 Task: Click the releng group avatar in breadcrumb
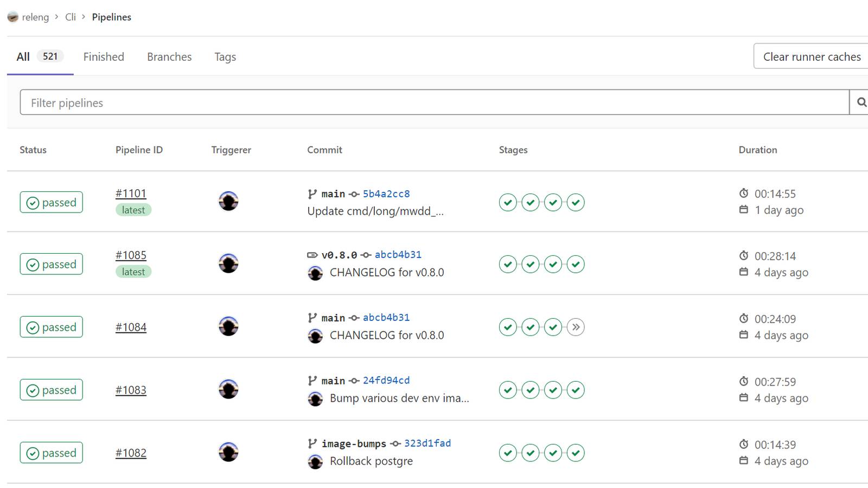(13, 17)
